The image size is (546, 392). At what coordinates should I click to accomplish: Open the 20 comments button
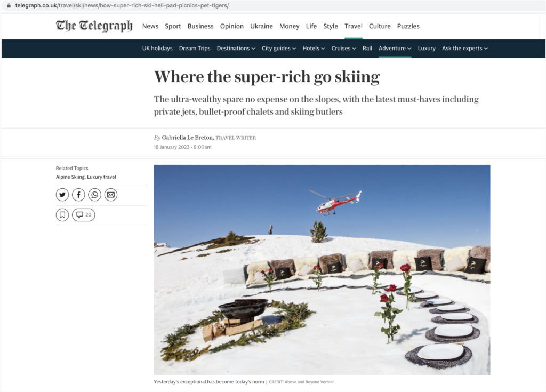(x=84, y=214)
